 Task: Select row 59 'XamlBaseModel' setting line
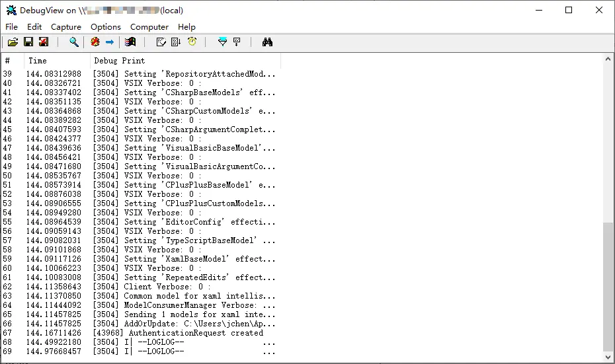(x=140, y=258)
